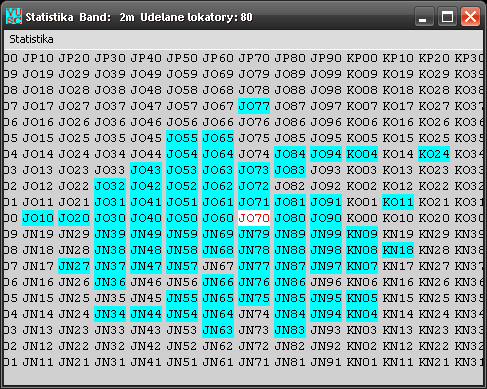Click the JO10 highlighted locator
This screenshot has width=487, height=389.
coord(38,218)
